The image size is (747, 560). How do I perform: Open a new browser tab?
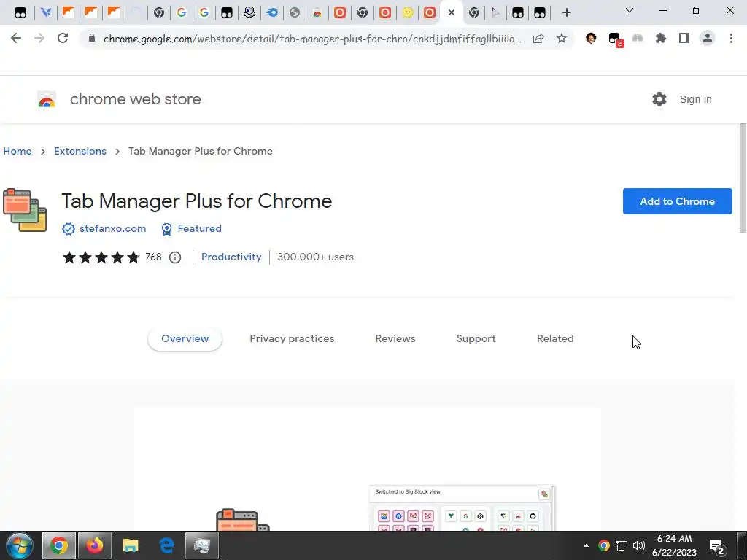tap(566, 12)
